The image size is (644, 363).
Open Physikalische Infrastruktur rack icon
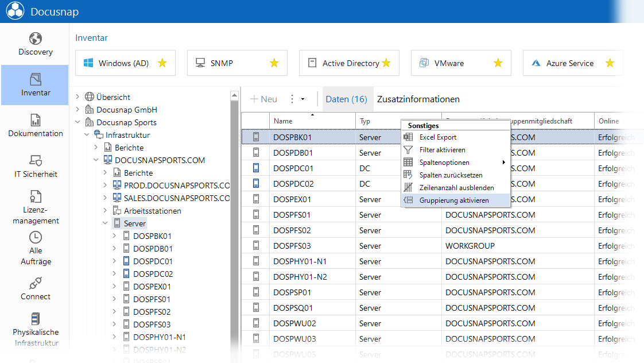(36, 319)
